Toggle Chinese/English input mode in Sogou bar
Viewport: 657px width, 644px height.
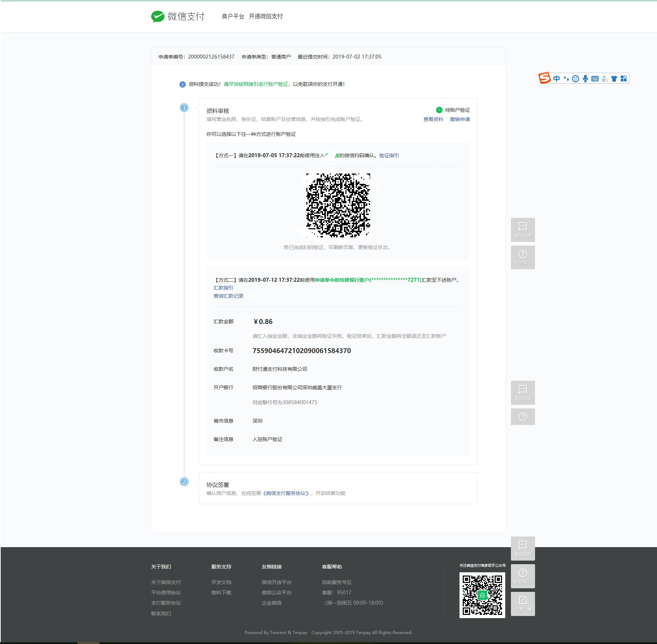coord(556,79)
